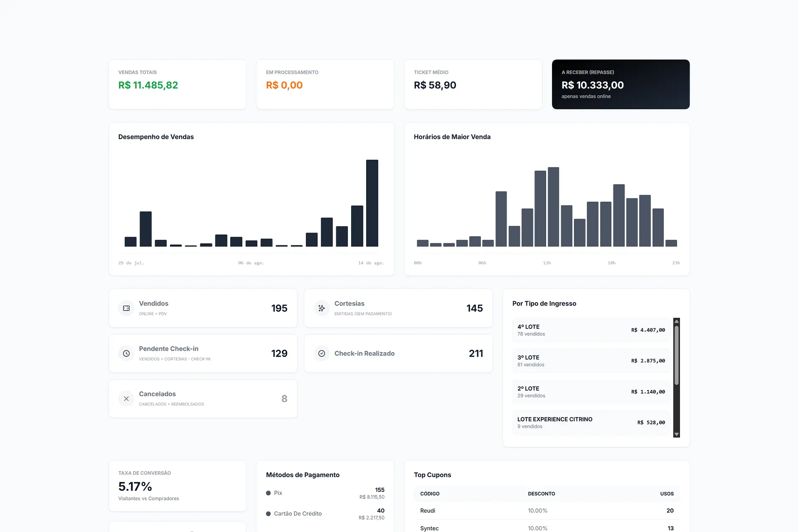Click the sparkle icon beside Cortesias
The height and width of the screenshot is (532, 798).
(322, 308)
